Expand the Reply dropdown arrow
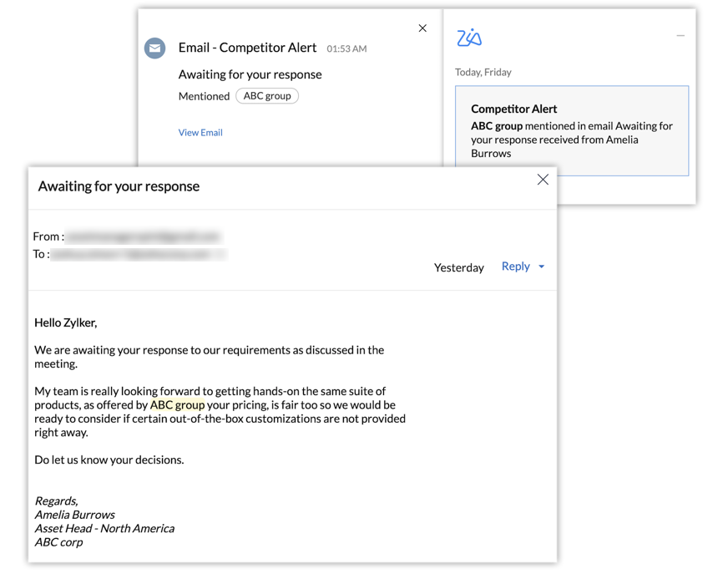Screen dimensions: 728x574 (542, 267)
